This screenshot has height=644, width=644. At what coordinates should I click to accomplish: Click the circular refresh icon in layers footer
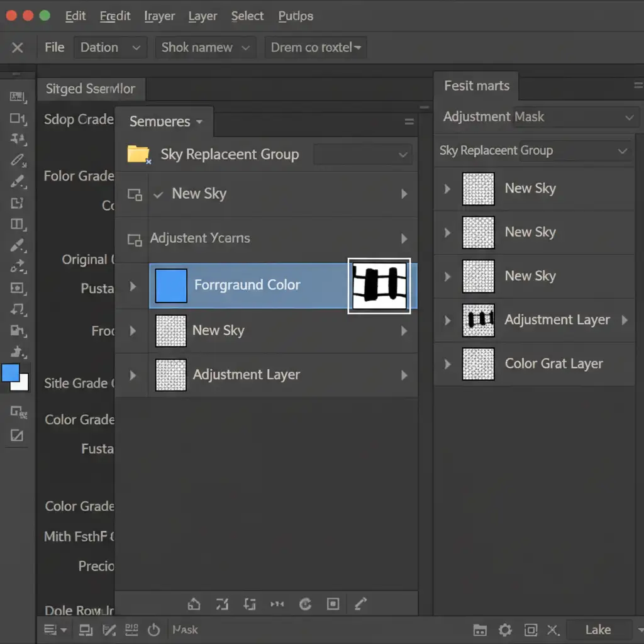coord(306,604)
